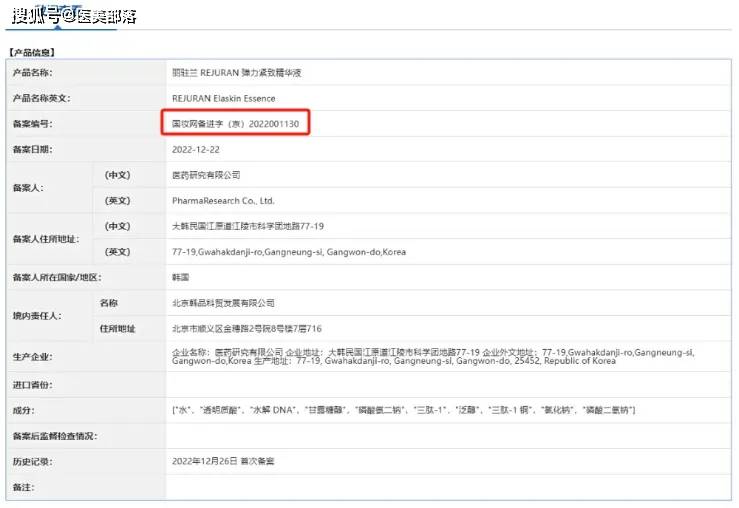This screenshot has width=739, height=508.
Task: Click ingredient 水解 DNA
Action: (x=274, y=410)
